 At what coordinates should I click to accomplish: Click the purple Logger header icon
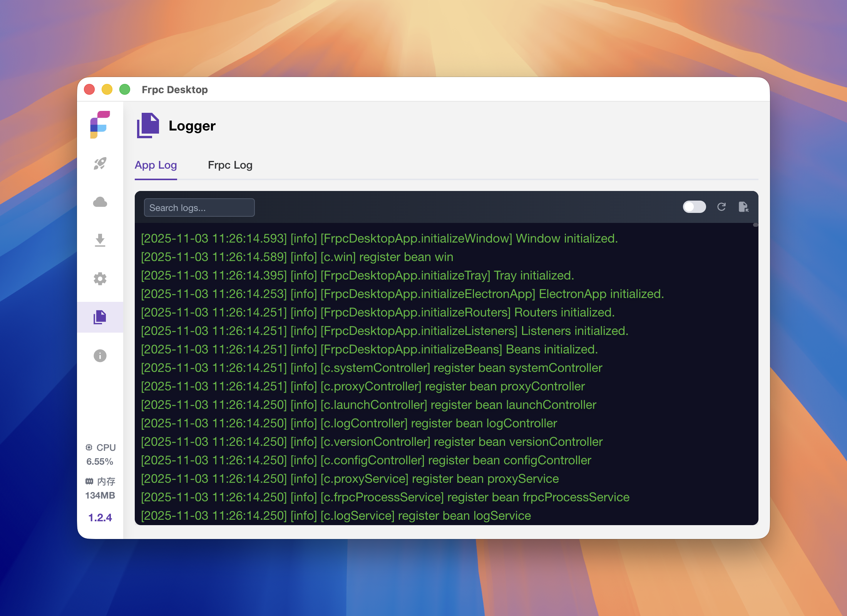click(148, 126)
